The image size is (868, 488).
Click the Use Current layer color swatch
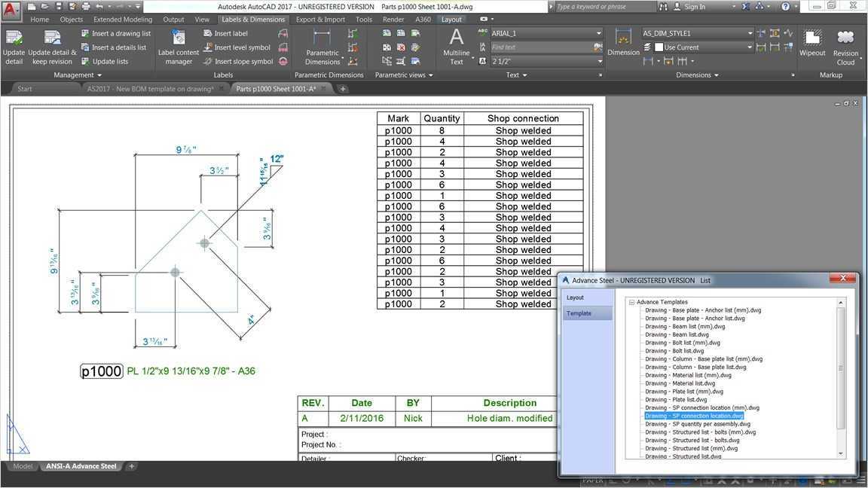pos(659,47)
